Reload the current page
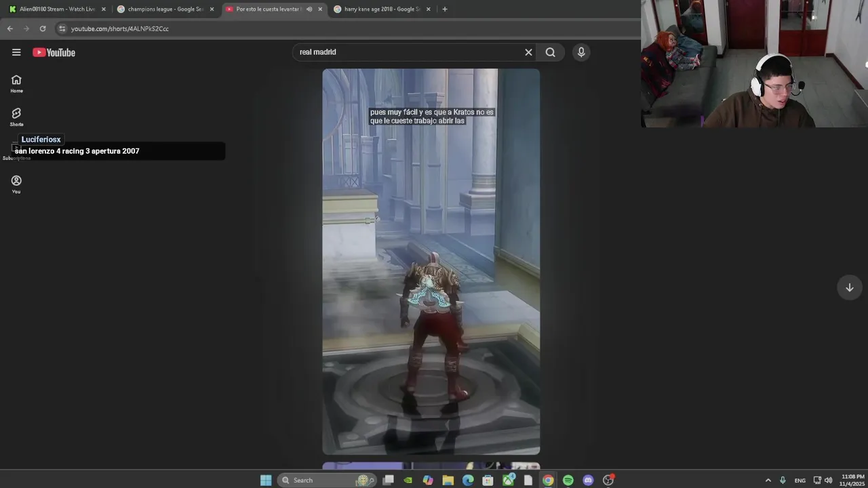868x488 pixels. pos(43,28)
